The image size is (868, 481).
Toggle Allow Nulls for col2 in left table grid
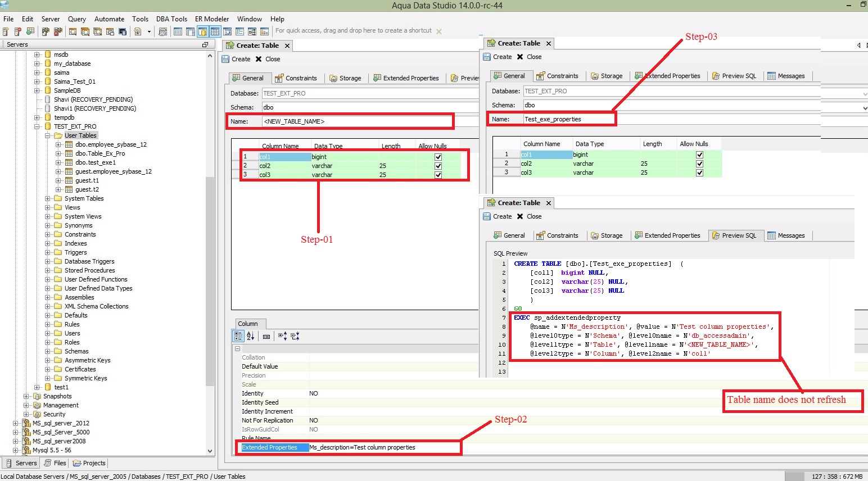coord(438,166)
